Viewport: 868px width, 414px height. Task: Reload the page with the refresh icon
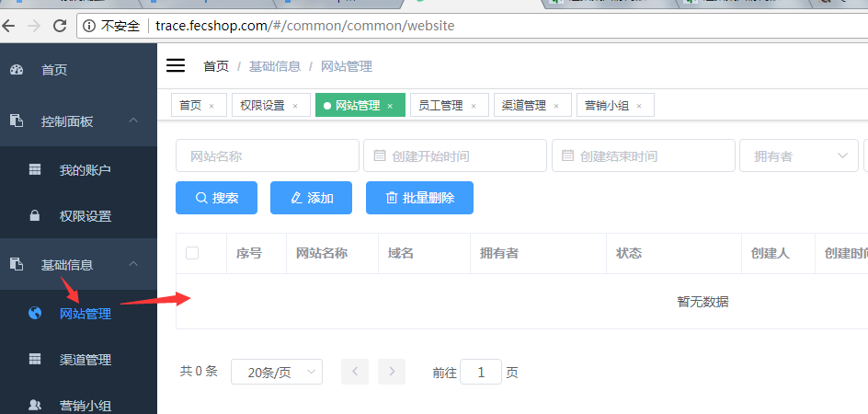[x=59, y=26]
